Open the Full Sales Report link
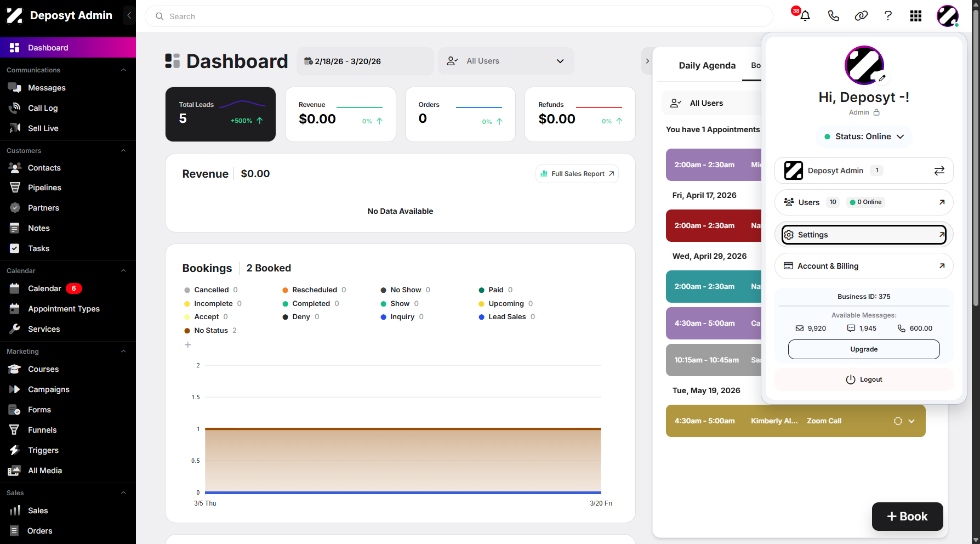Image resolution: width=980 pixels, height=544 pixels. click(x=577, y=174)
